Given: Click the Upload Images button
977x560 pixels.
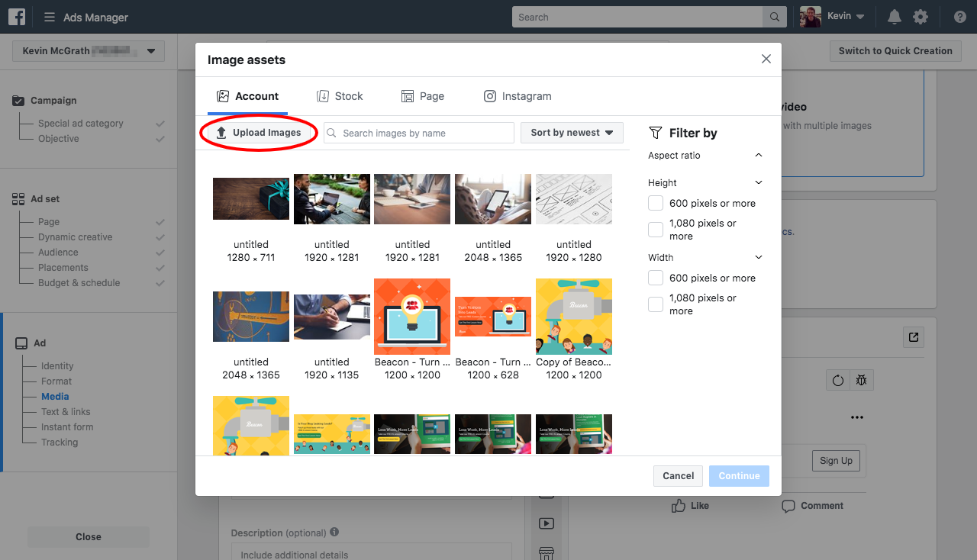Looking at the screenshot, I should 259,132.
